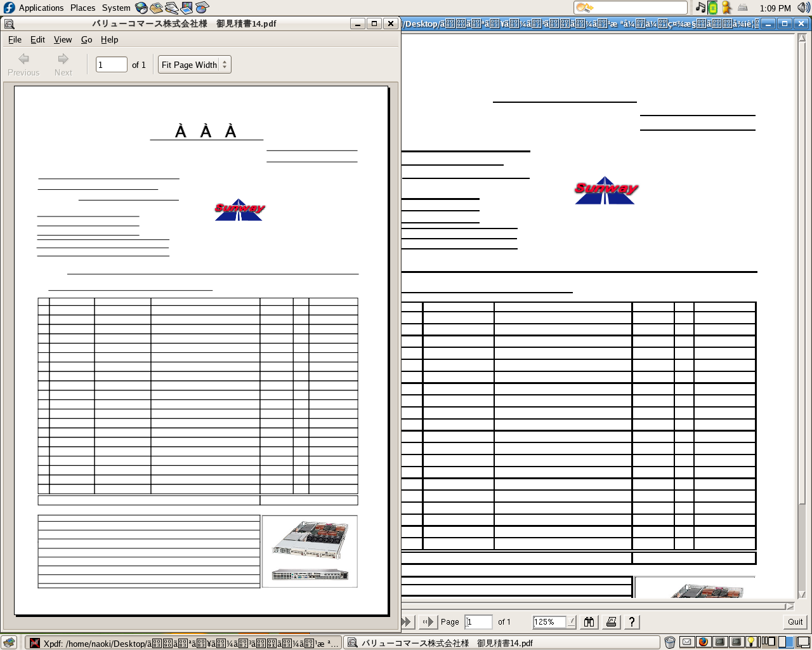Click the xpdf find (binoculars) button

pos(589,622)
